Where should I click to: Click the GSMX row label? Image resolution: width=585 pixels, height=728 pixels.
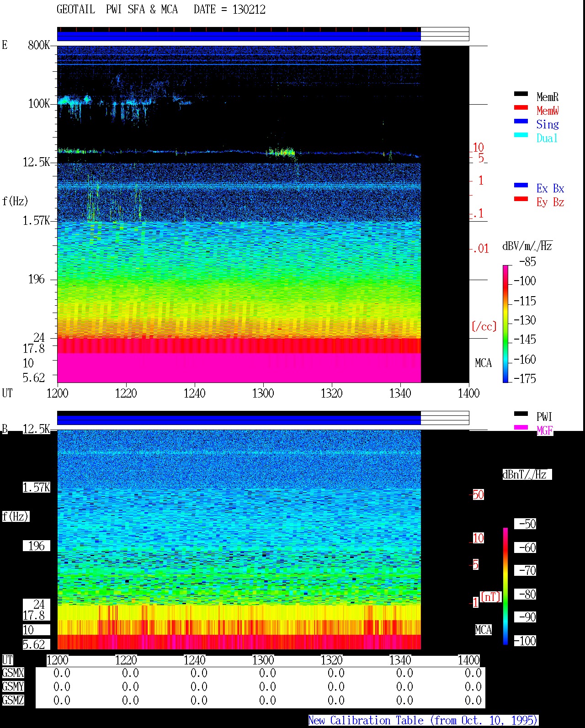13,673
